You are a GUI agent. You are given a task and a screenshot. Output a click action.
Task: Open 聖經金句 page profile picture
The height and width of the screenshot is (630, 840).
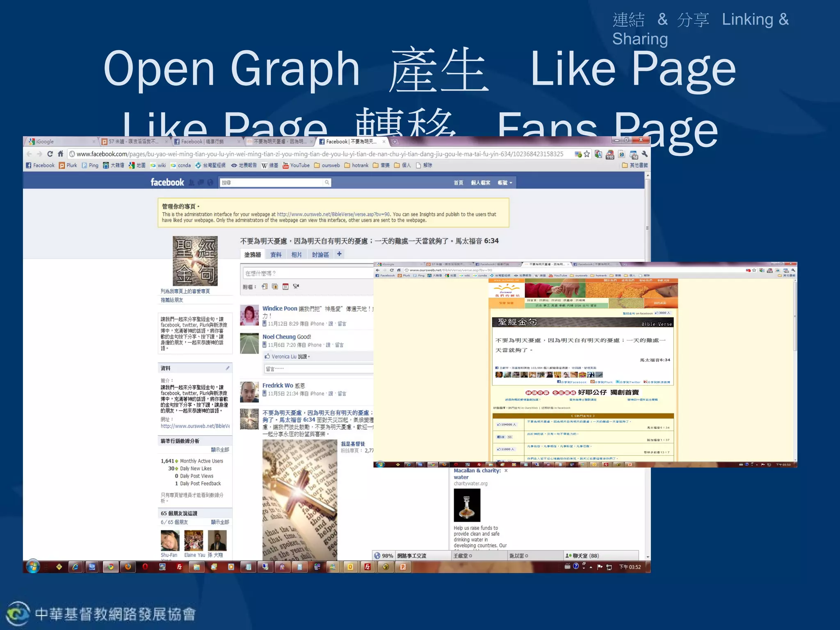(x=195, y=261)
